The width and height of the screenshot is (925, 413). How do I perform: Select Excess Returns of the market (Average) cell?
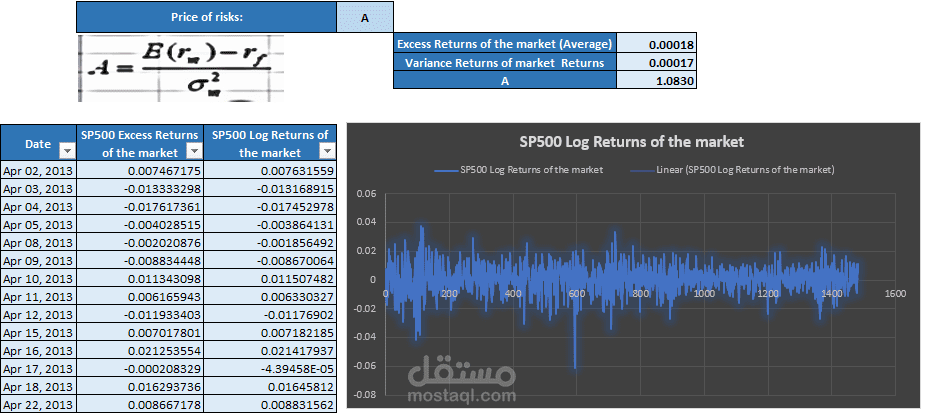click(x=505, y=44)
